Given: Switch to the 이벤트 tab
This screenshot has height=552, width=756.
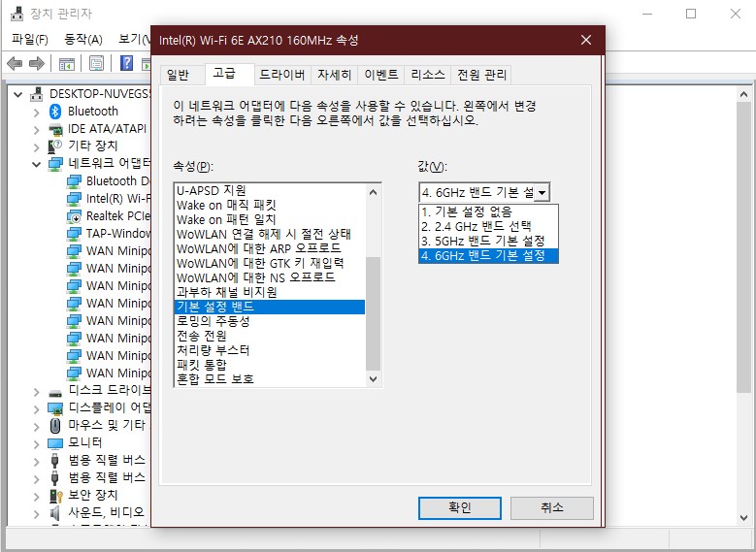Looking at the screenshot, I should tap(380, 75).
